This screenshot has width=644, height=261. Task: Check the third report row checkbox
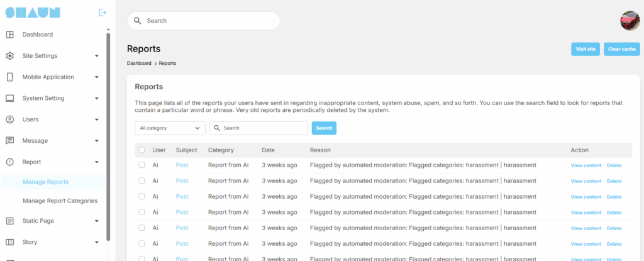click(x=142, y=197)
